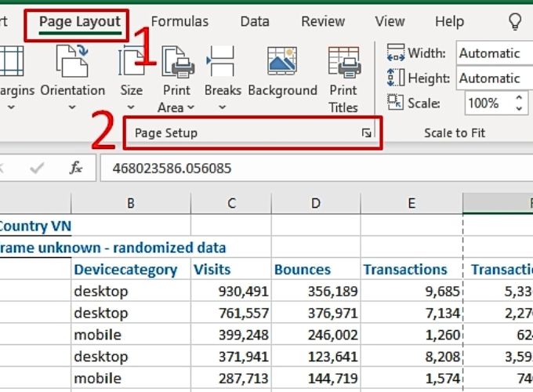
Task: Open the Width Automatic combo box
Action: [495, 53]
